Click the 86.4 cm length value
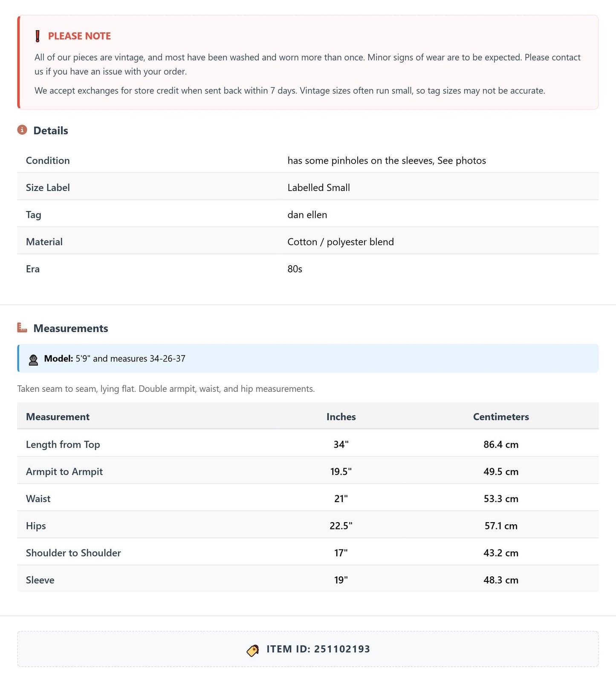 click(501, 445)
